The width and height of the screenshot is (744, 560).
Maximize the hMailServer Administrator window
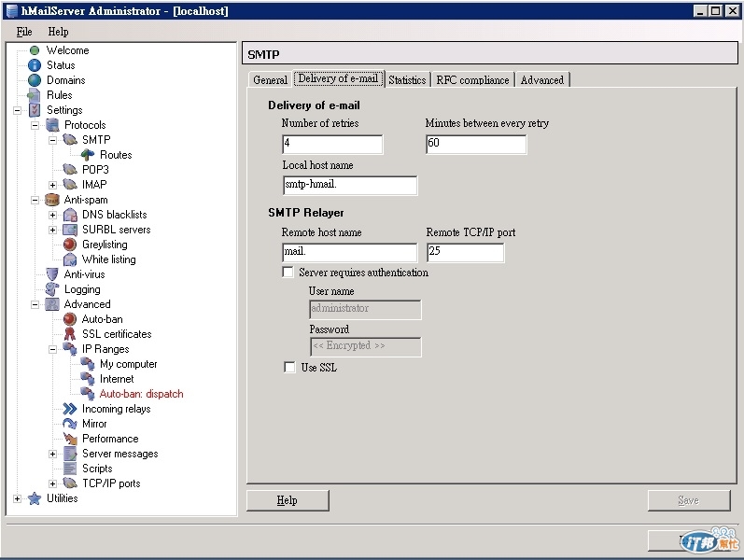click(716, 10)
